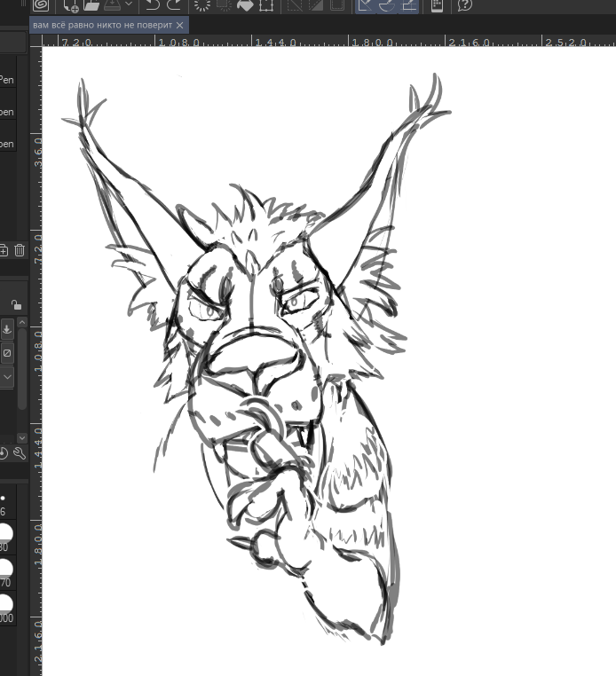Open tool property wrench settings
The image size is (616, 676).
pos(19,454)
